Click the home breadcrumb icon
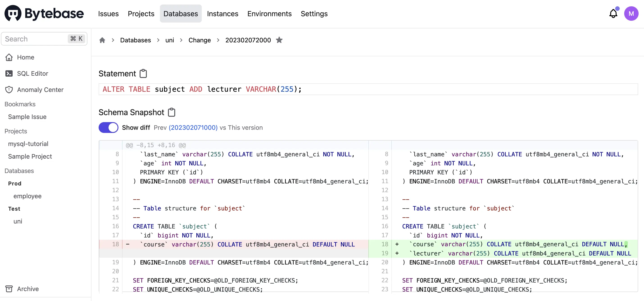644x301 pixels. pyautogui.click(x=102, y=40)
